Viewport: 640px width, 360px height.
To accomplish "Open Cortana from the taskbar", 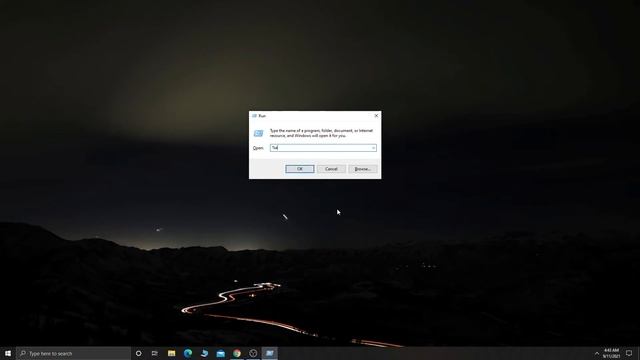I will point(138,353).
